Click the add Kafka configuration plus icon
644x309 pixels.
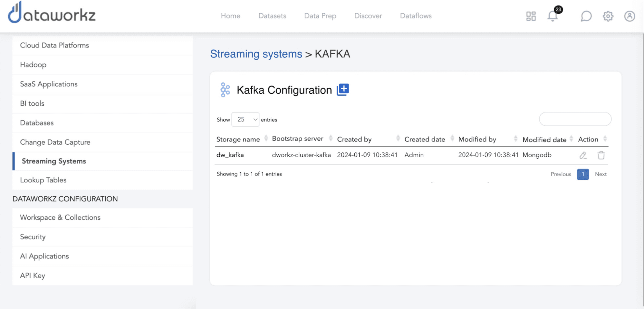click(x=343, y=90)
